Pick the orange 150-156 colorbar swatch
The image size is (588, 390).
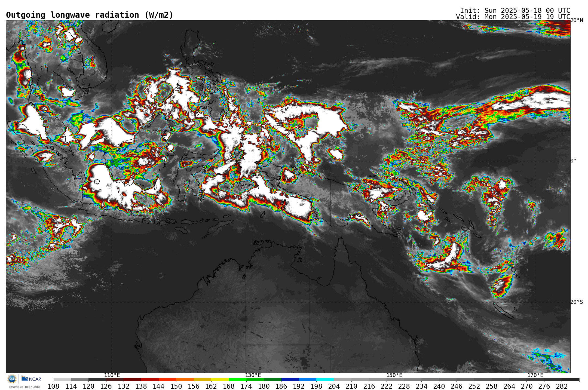(185, 380)
